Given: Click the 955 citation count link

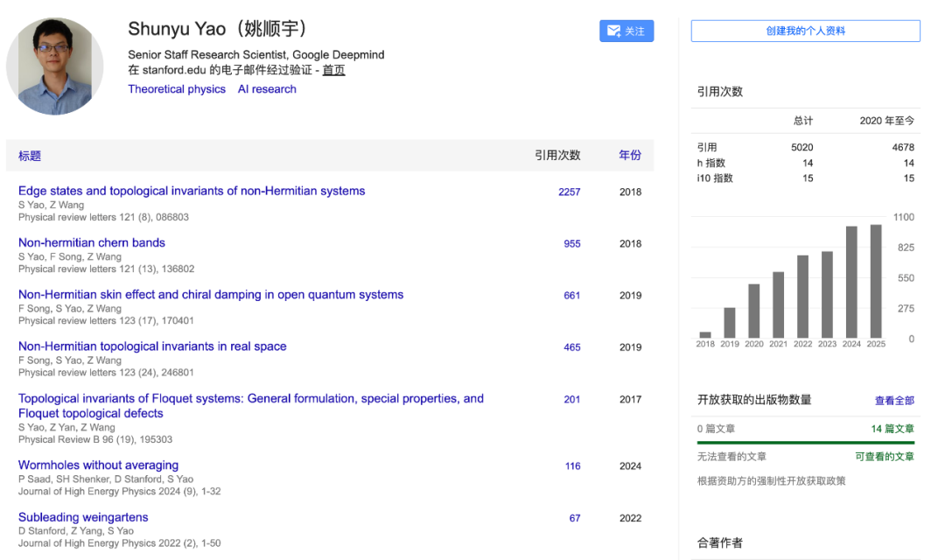Looking at the screenshot, I should tap(572, 244).
